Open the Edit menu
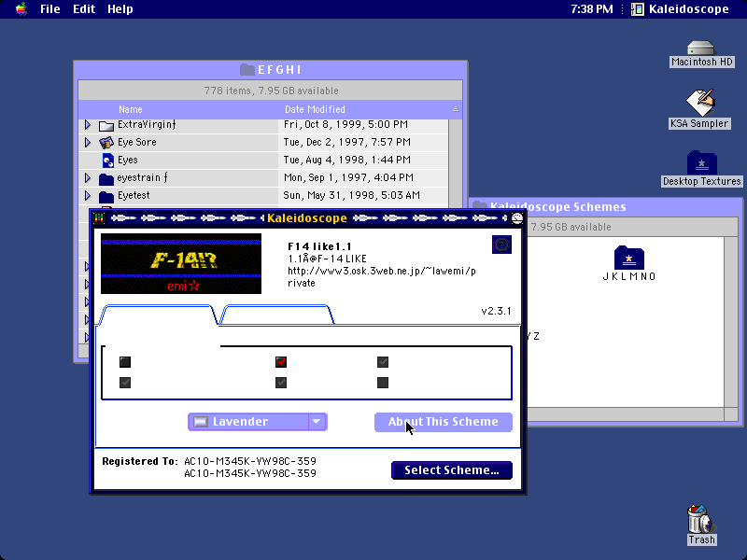Image resolution: width=747 pixels, height=560 pixels. pos(84,9)
